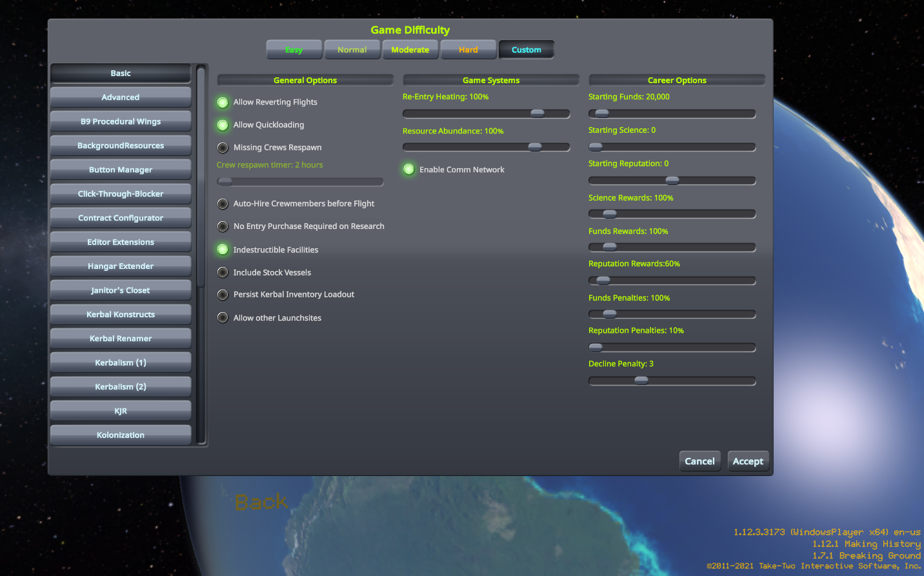The width and height of the screenshot is (924, 576).
Task: Select Normal difficulty preset
Action: [352, 50]
